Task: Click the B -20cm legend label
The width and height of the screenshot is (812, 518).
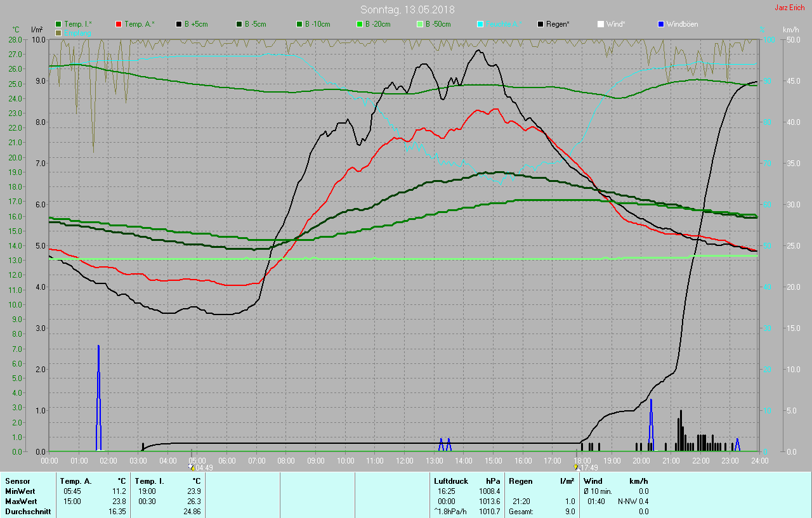Action: coord(377,24)
